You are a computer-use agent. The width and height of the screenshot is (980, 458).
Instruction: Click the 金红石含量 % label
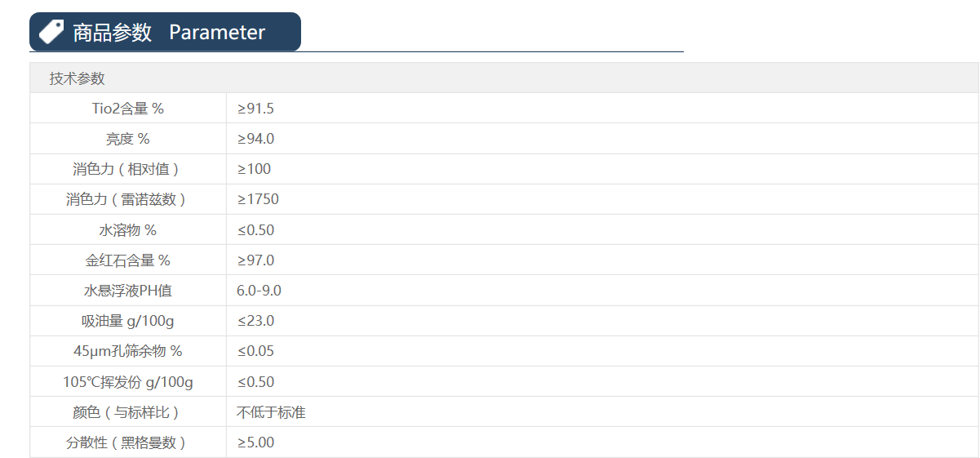[x=128, y=260]
